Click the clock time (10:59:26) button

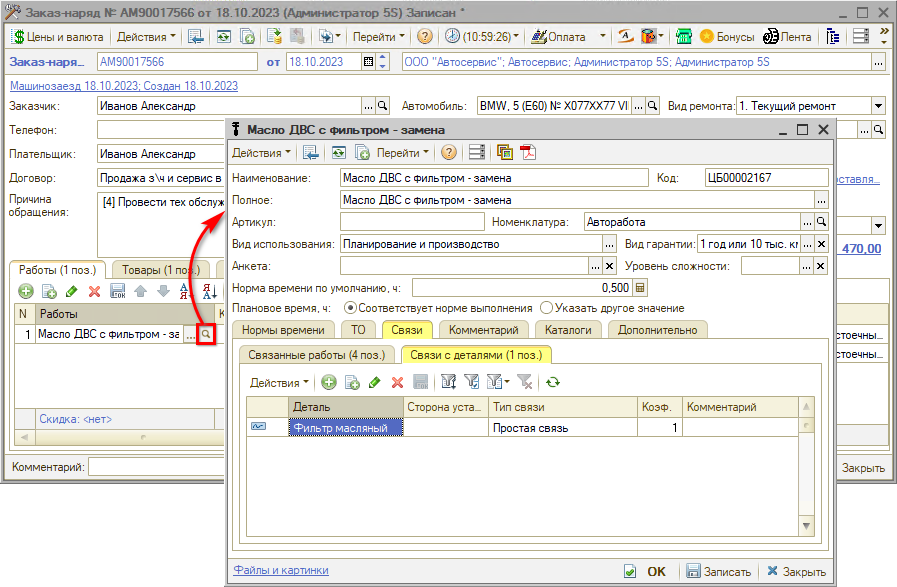[x=482, y=37]
